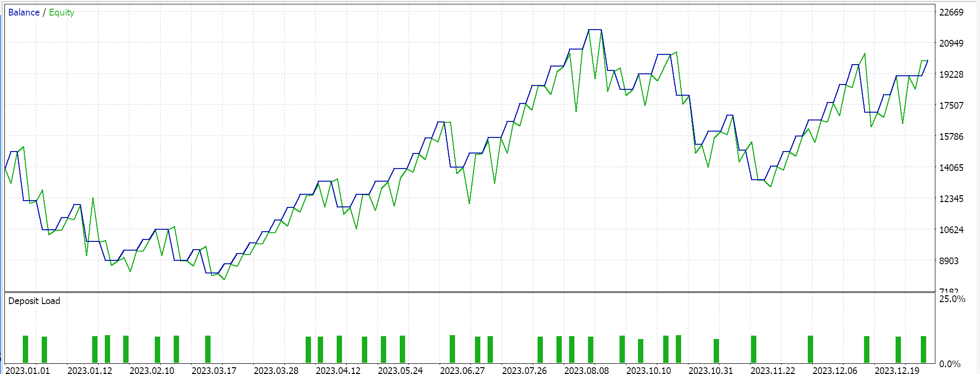Image resolution: width=980 pixels, height=374 pixels.
Task: Pick the 15786 axis value
Action: click(x=951, y=136)
